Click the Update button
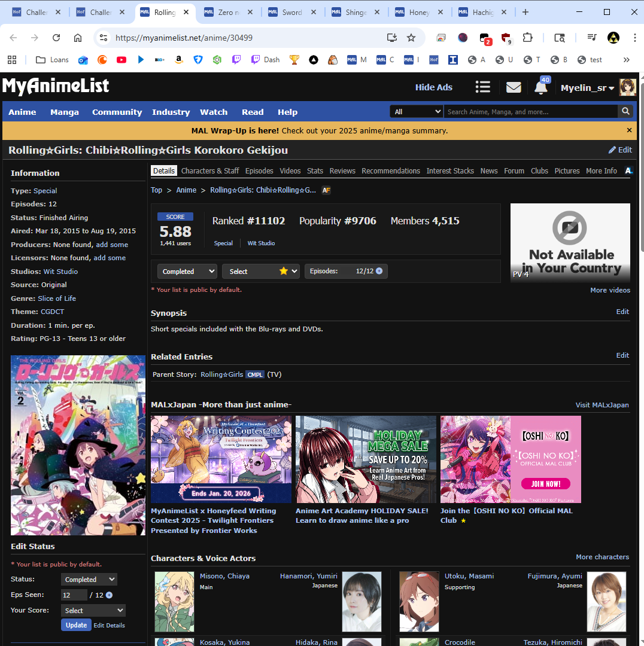 (x=76, y=625)
